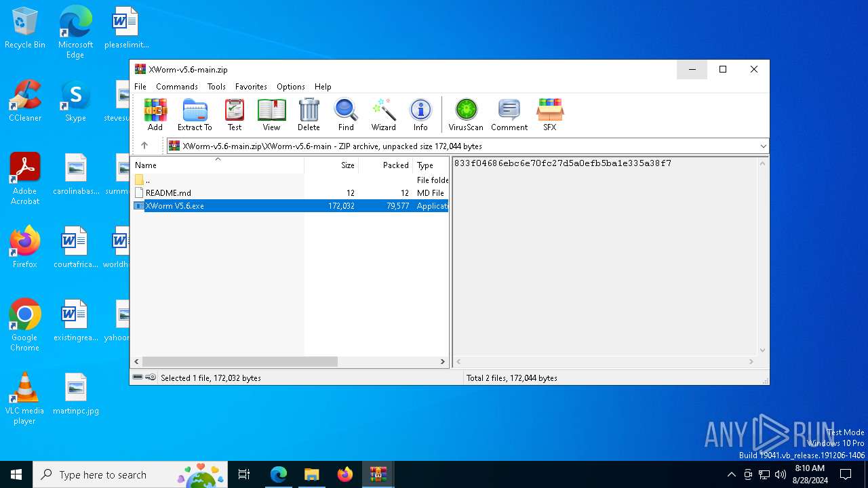Run the Test archive tool
Viewport: 868px width, 488px height.
[235, 115]
